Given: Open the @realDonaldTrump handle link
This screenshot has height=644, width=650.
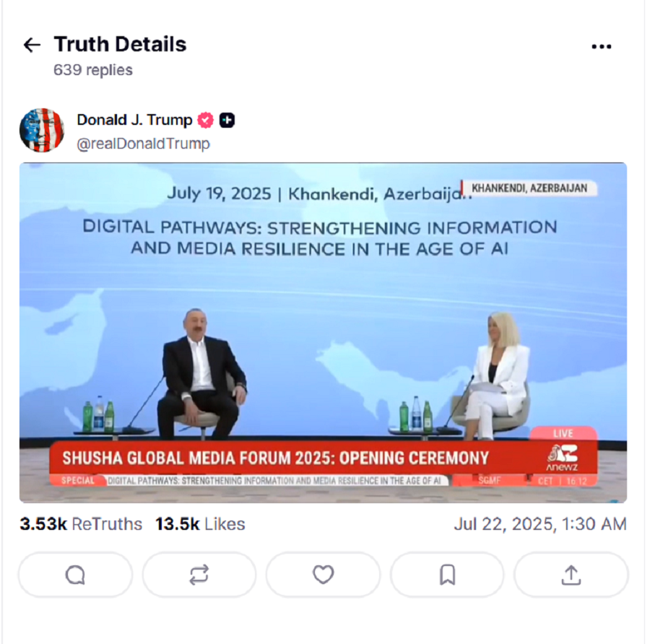Looking at the screenshot, I should tap(144, 144).
